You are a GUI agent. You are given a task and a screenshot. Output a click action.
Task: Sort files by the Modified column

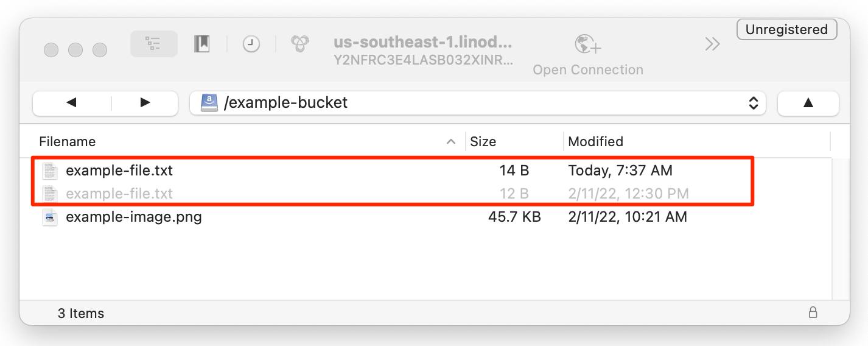pos(595,142)
